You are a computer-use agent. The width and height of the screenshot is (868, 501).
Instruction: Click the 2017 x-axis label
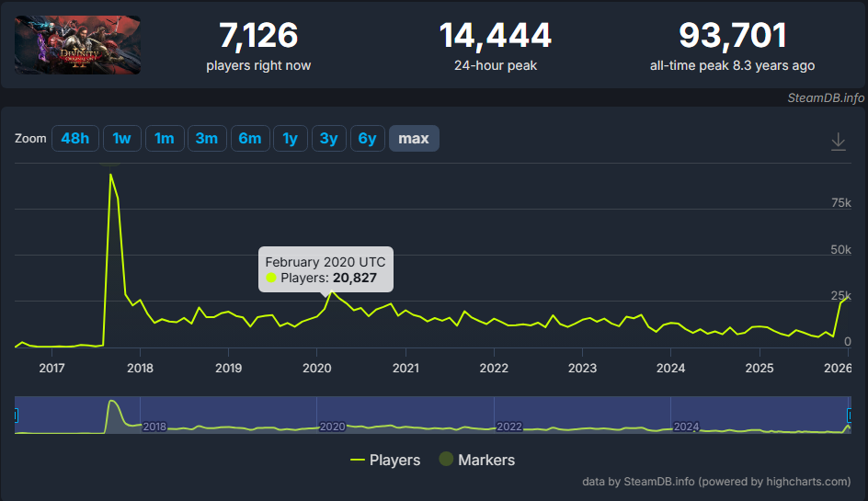pos(52,368)
